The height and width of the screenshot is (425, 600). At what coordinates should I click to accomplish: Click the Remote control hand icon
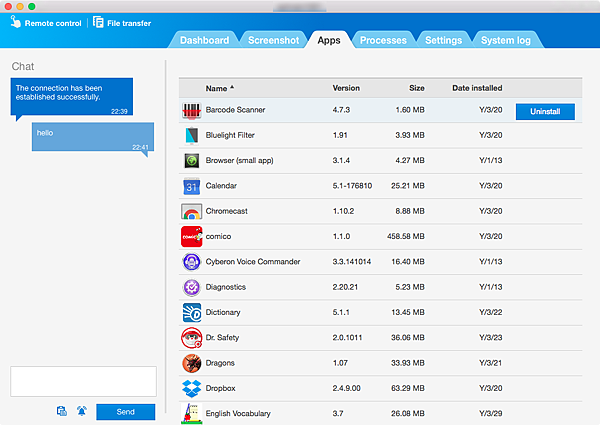pyautogui.click(x=15, y=22)
